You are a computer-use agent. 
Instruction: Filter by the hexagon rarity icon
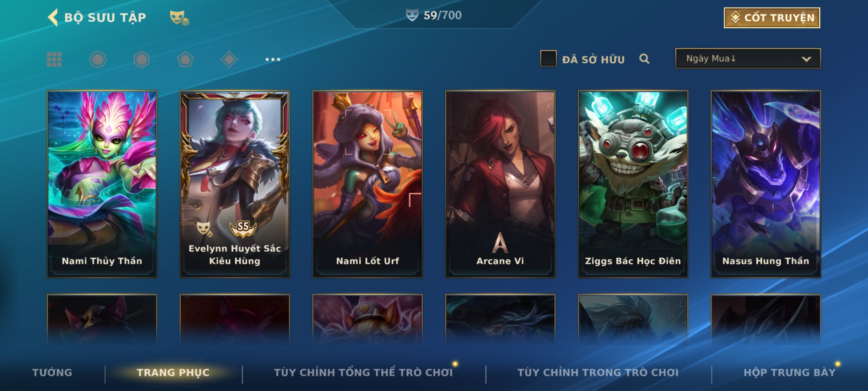click(141, 59)
